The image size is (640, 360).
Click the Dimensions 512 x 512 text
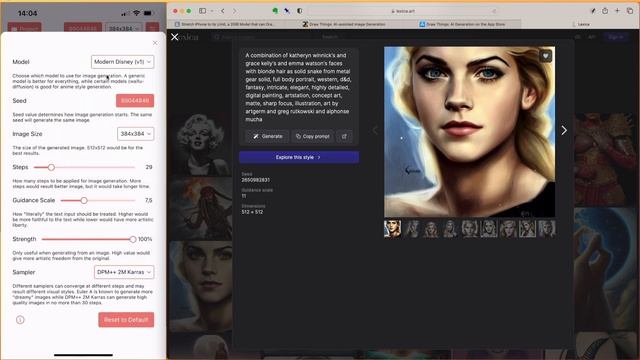pos(252,212)
